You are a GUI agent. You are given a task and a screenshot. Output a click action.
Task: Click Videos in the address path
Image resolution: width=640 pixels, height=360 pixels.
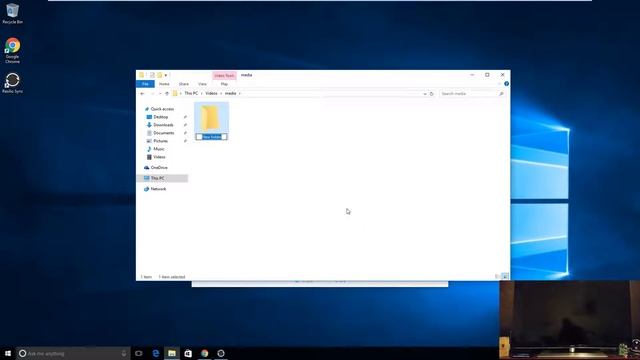click(211, 93)
